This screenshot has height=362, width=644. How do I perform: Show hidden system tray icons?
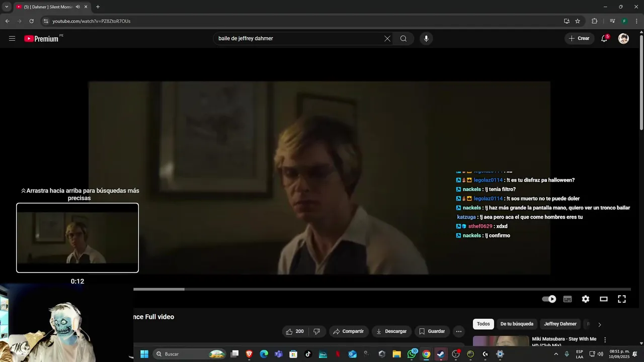click(x=556, y=354)
